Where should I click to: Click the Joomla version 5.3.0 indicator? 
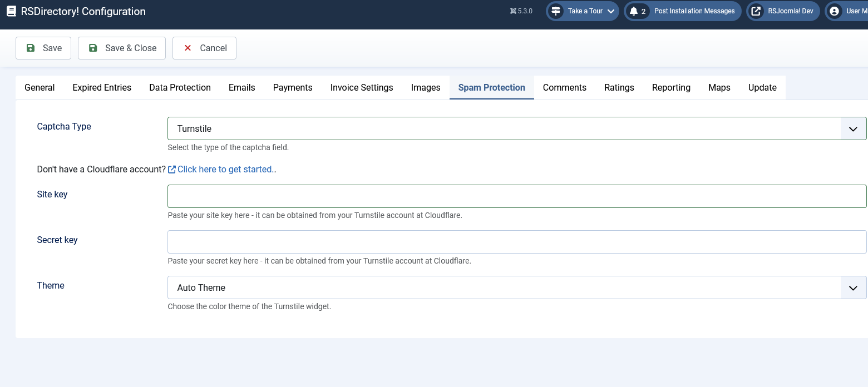521,11
